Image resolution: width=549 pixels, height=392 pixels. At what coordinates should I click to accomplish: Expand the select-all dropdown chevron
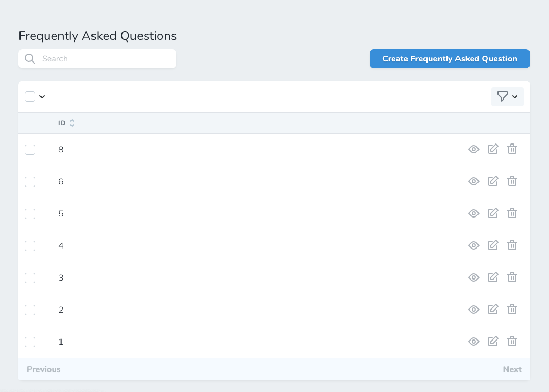click(42, 97)
